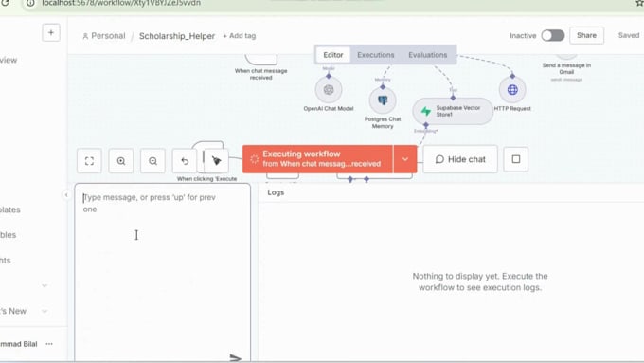
Task: Click Add tag next to workflow name
Action: (x=239, y=36)
